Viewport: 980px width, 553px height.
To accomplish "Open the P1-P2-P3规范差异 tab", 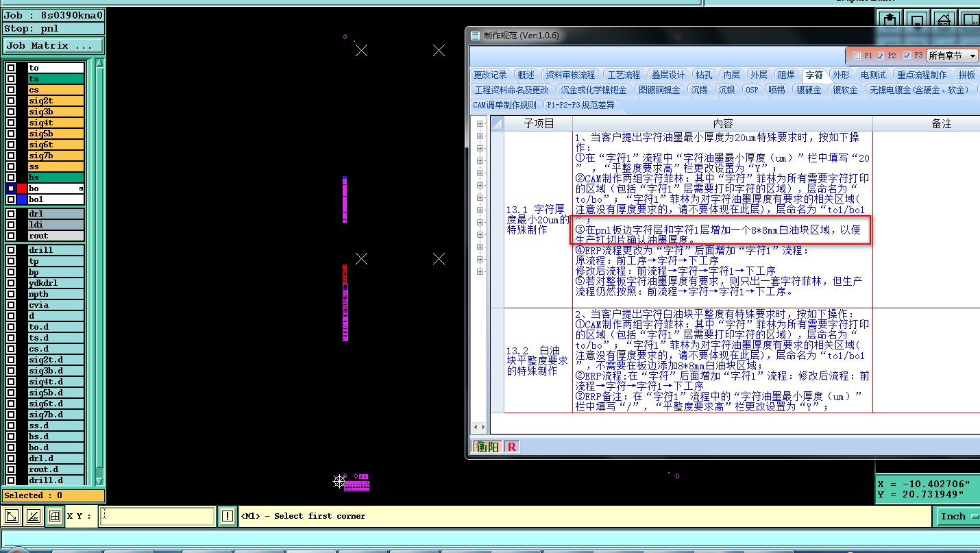I will coord(581,105).
